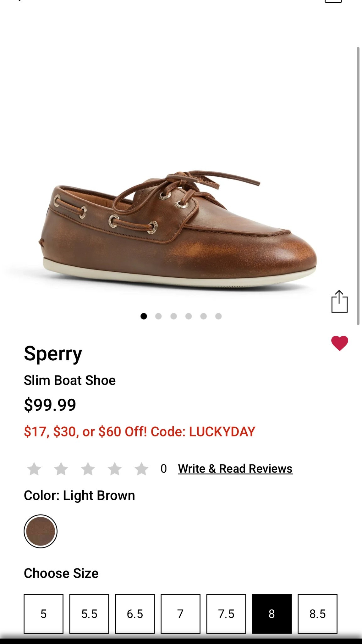Select the Light Brown color swatch
Viewport: 362px width, 644px height.
pos(40,531)
